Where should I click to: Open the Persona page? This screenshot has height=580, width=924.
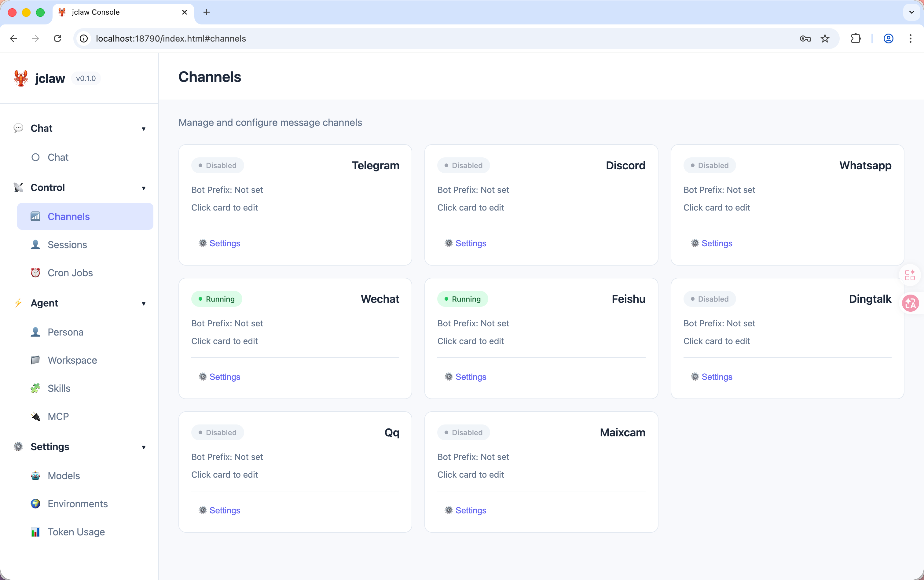85,332
